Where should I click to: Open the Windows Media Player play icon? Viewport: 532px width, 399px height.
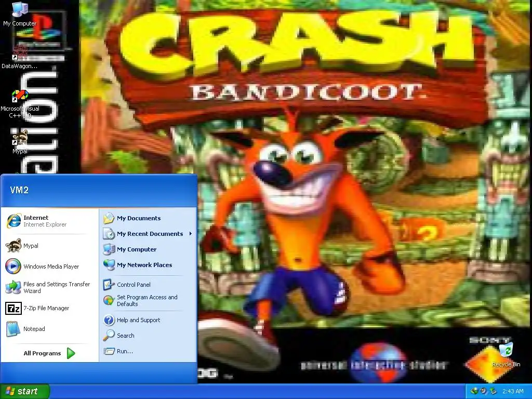click(13, 267)
